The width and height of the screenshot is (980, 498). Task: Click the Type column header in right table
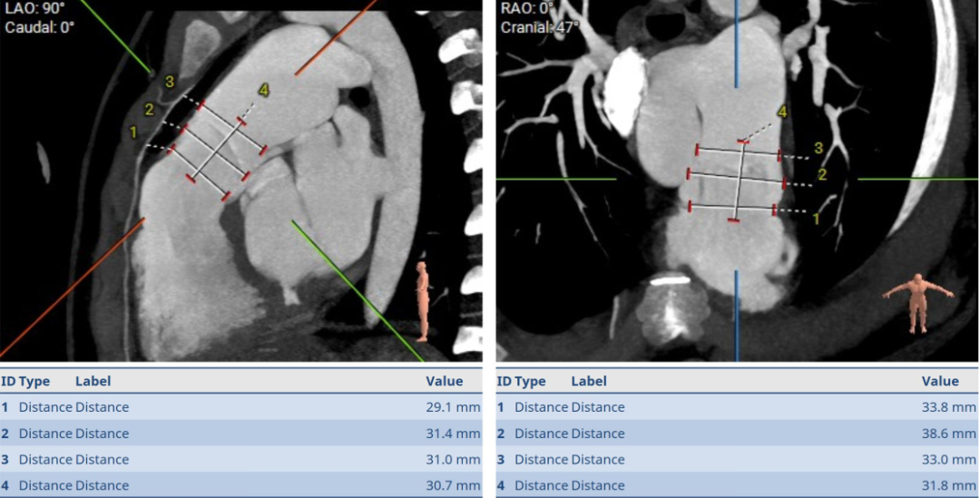point(530,381)
